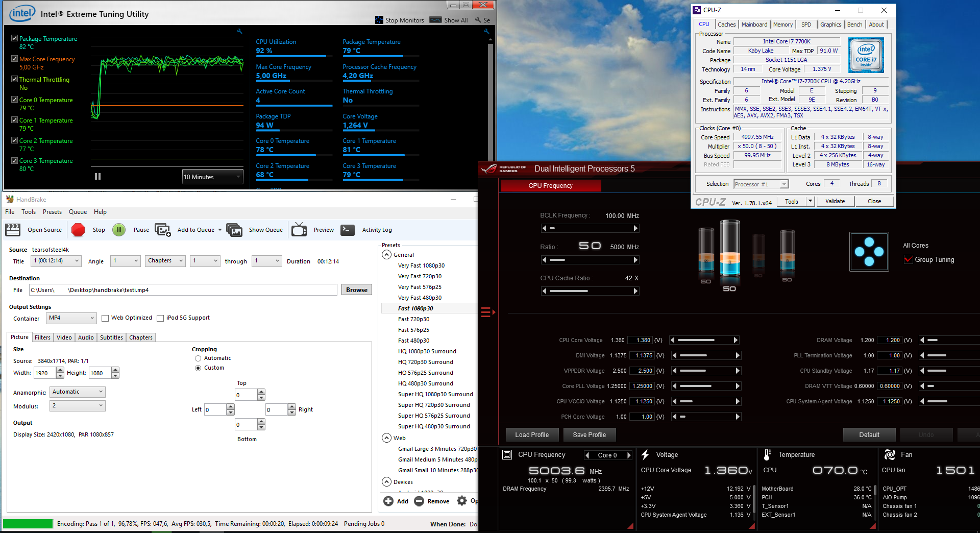Open the Modulus dropdown
The height and width of the screenshot is (533, 980).
[x=78, y=406]
